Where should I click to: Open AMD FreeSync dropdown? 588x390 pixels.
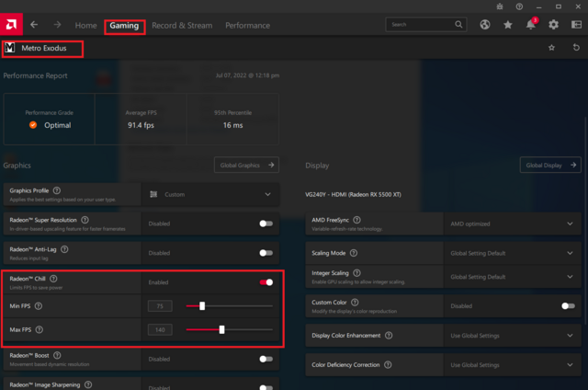(x=513, y=224)
